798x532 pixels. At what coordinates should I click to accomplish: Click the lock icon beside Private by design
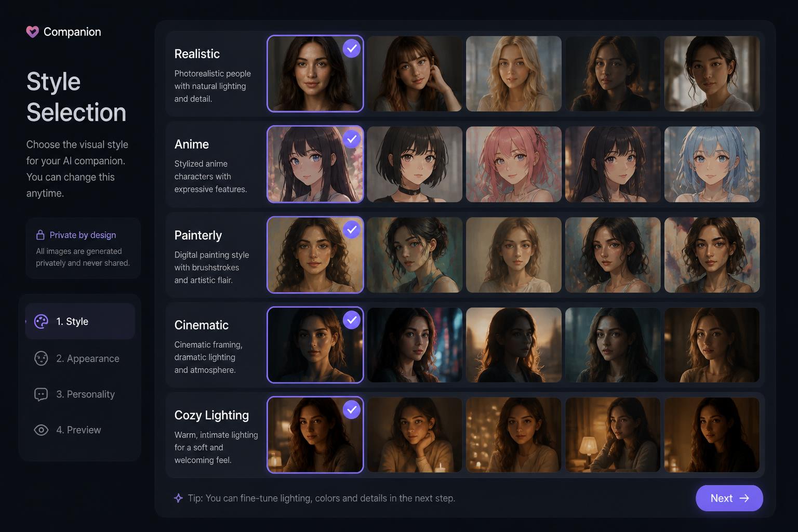point(40,235)
